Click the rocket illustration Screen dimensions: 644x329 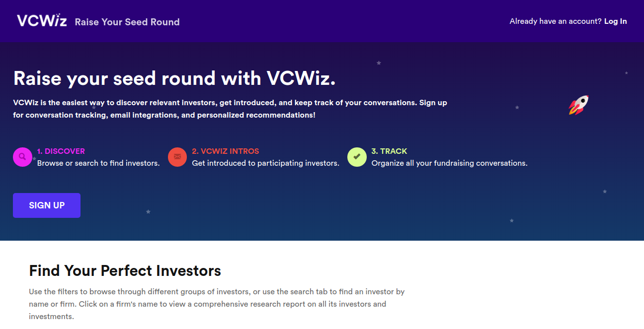[x=579, y=105]
